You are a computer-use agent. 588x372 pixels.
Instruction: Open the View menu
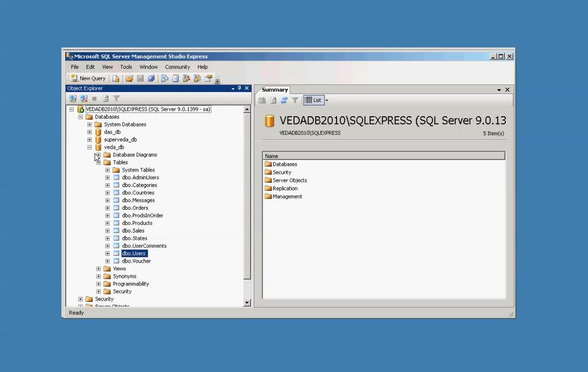click(107, 67)
